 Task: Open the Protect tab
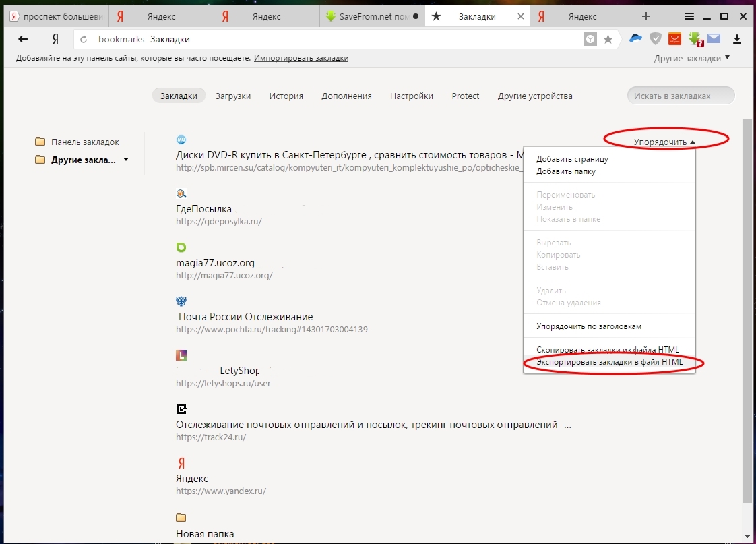click(x=466, y=96)
